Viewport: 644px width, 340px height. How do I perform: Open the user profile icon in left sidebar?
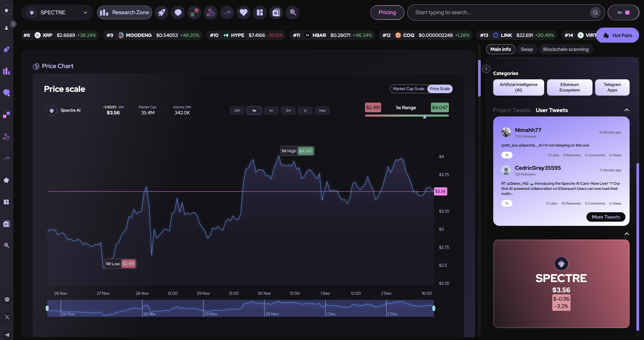click(6, 28)
